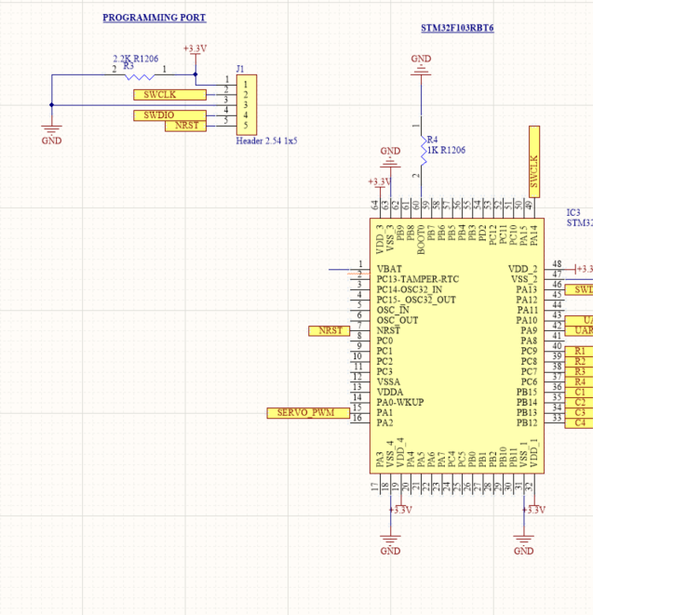Select C3 port on PB13 pin 34
The height and width of the screenshot is (615, 700).
(579, 413)
